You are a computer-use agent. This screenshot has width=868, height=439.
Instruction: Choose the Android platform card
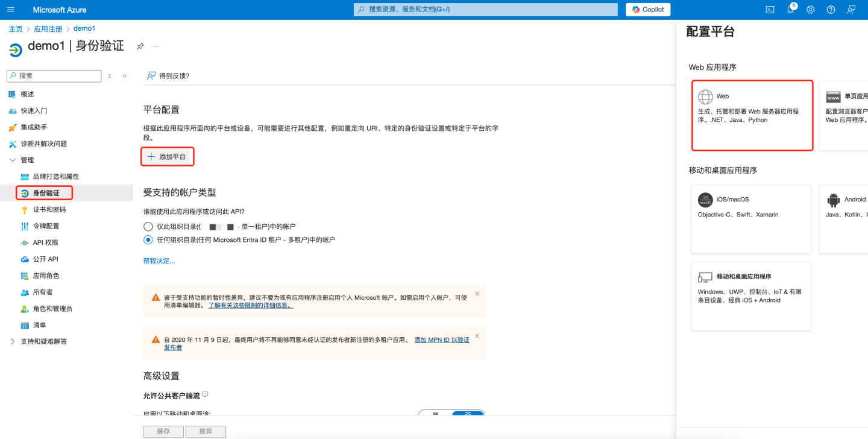click(x=844, y=218)
